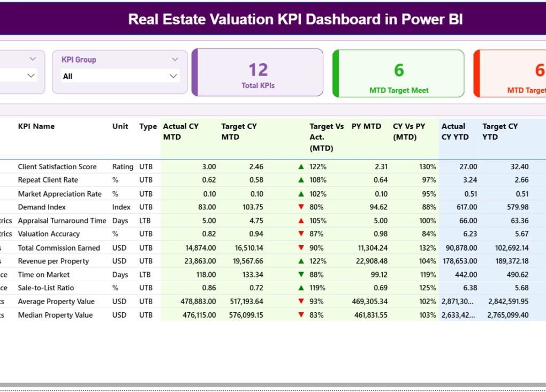Expand the second left slicer dropdown
546x392 pixels.
pyautogui.click(x=32, y=76)
